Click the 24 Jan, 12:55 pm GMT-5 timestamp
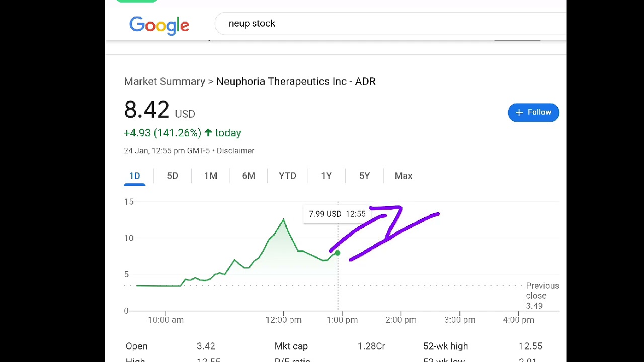This screenshot has width=644, height=362. tap(167, 151)
